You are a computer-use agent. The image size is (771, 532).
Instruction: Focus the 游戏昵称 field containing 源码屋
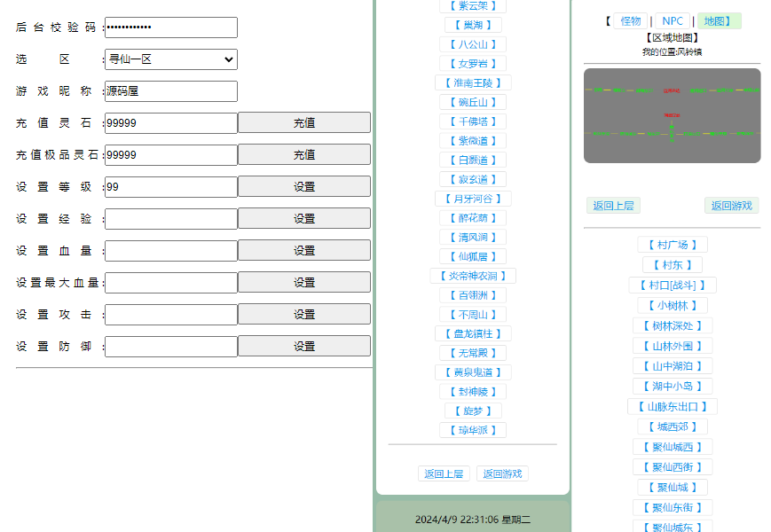click(x=171, y=91)
